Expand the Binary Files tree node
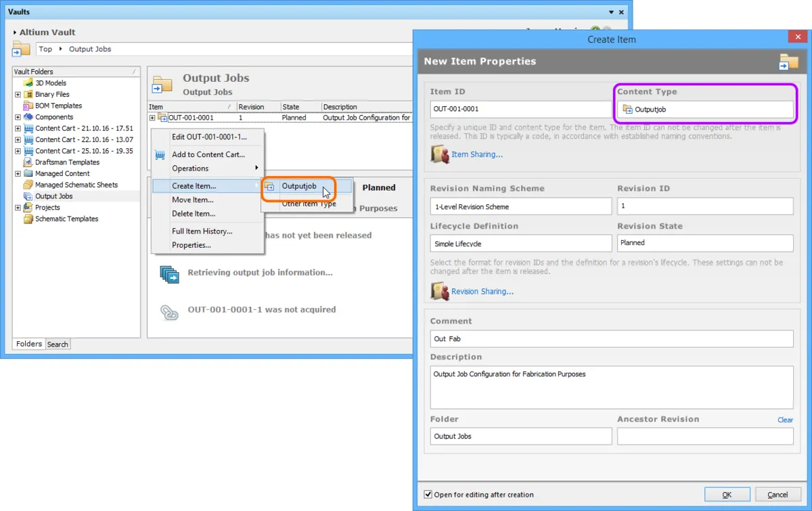 (18, 95)
